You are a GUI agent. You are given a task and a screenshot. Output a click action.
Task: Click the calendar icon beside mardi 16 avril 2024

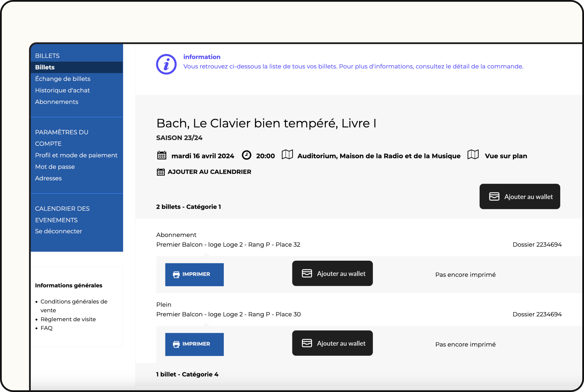coord(162,155)
